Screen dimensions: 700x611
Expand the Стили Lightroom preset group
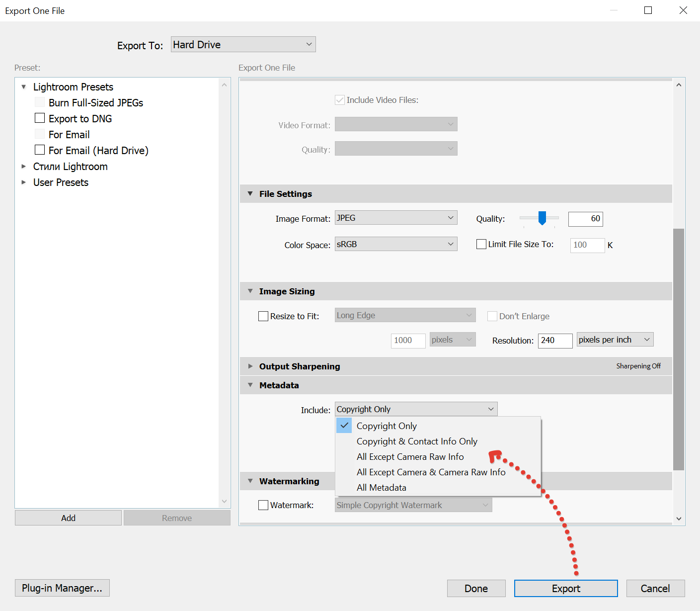click(23, 167)
